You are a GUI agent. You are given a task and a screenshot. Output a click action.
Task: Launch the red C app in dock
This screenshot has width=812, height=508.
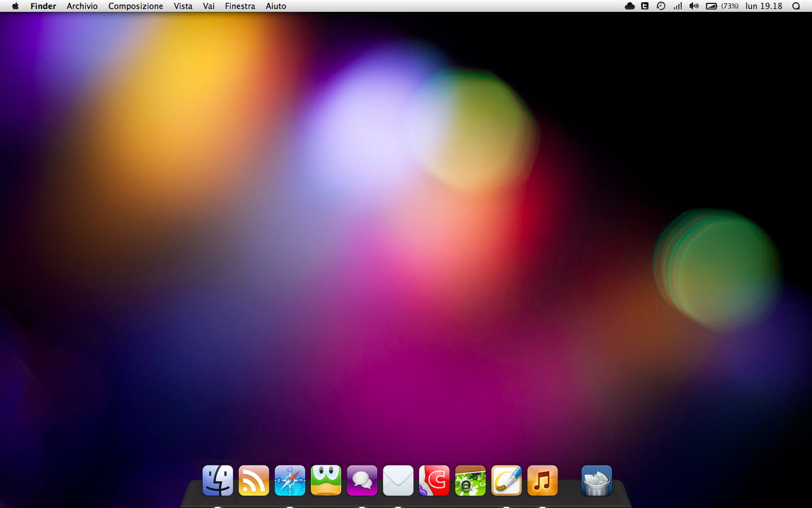click(434, 480)
